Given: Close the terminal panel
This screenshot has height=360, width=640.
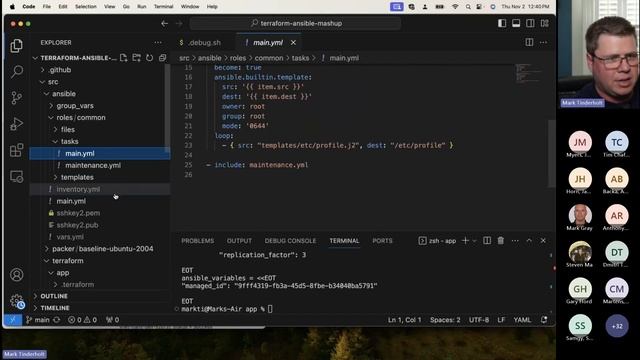Looking at the screenshot, I should (543, 241).
